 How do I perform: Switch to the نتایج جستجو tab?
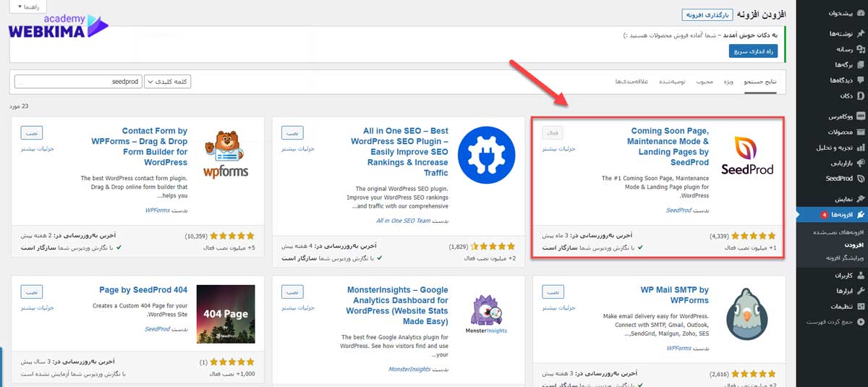tap(762, 82)
